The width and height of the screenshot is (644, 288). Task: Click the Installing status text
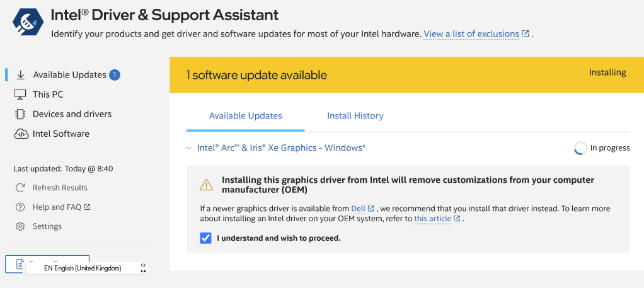(607, 72)
